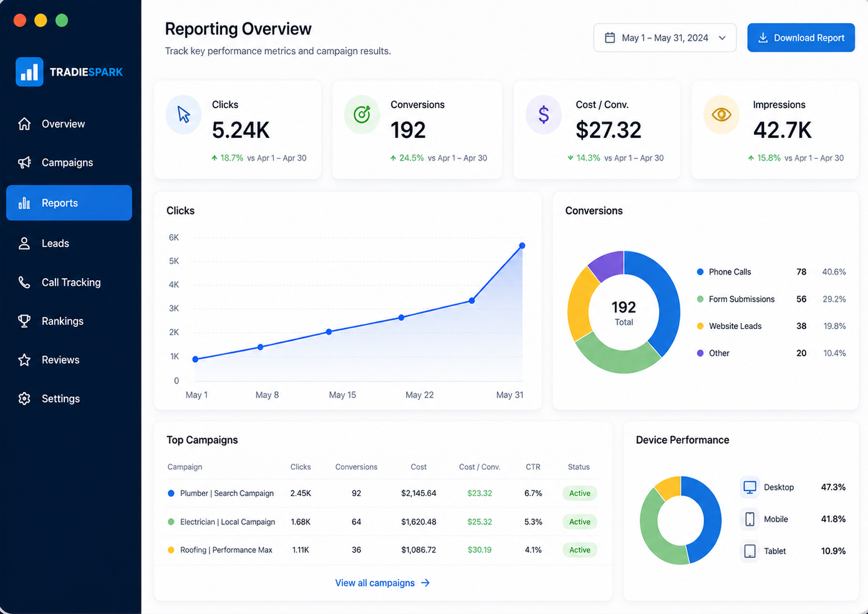This screenshot has width=868, height=614.
Task: Click the blue Phone Calls legend dot
Action: pyautogui.click(x=700, y=272)
